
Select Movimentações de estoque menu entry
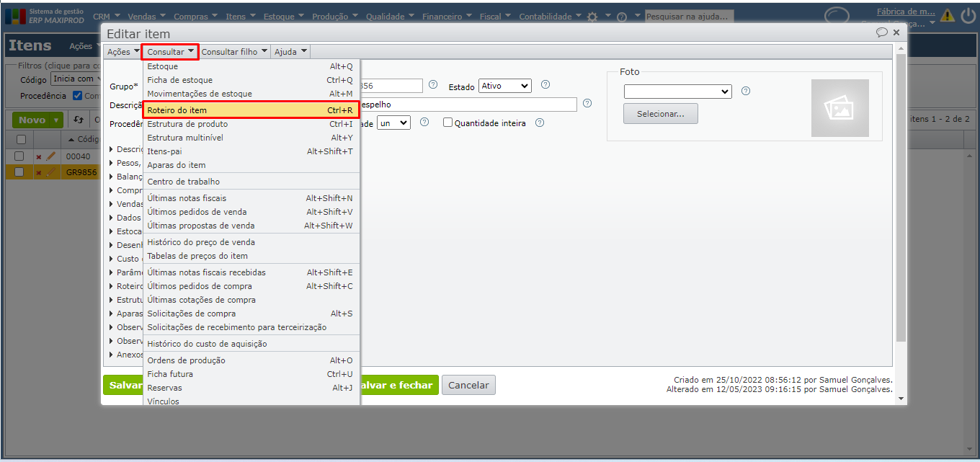(x=251, y=94)
